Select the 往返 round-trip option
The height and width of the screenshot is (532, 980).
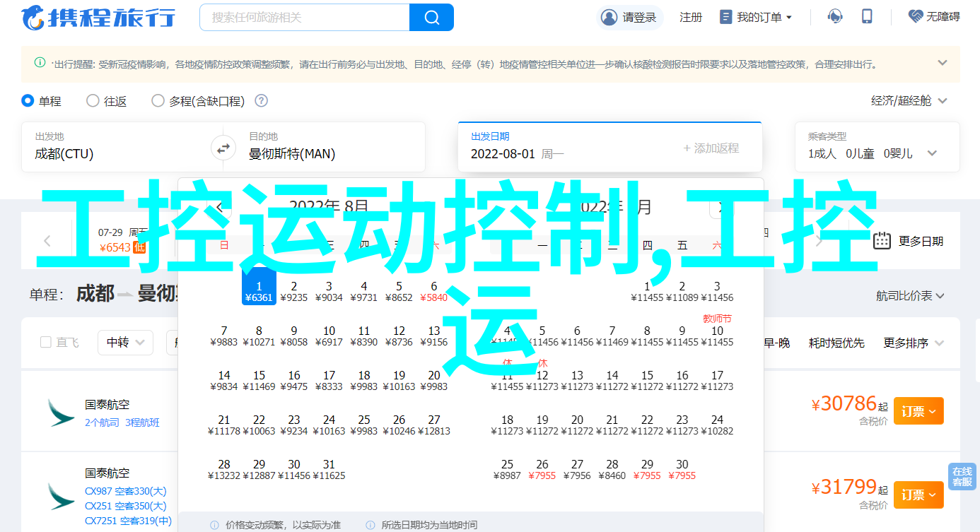click(x=93, y=101)
